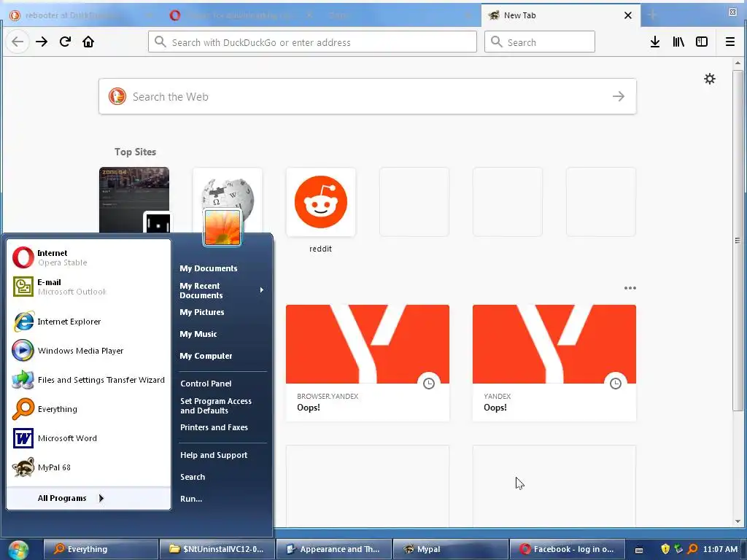Open the Downloads toolbar icon
747x560 pixels.
[x=655, y=42]
